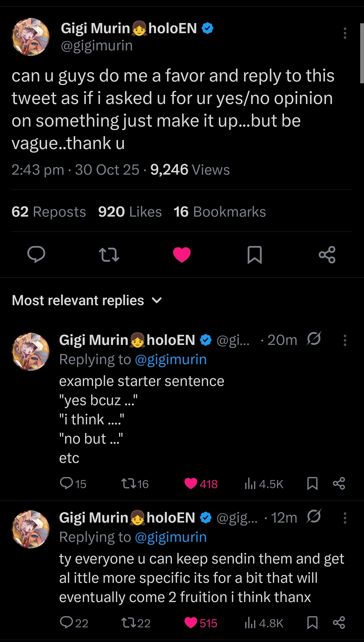Screen dimensions: 364x642
Task: Unlike the reply with 418 likes
Action: 191,484
